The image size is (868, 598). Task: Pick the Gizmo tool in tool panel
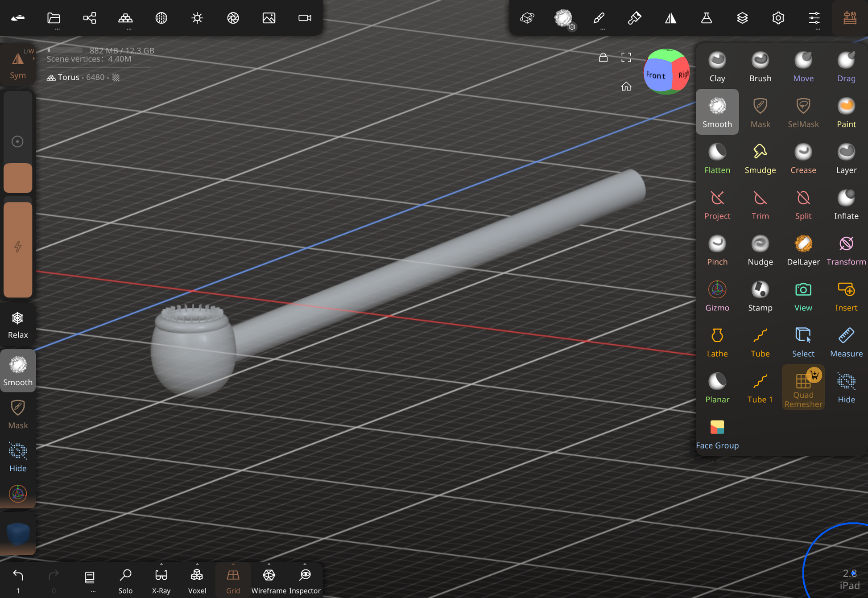click(x=717, y=296)
